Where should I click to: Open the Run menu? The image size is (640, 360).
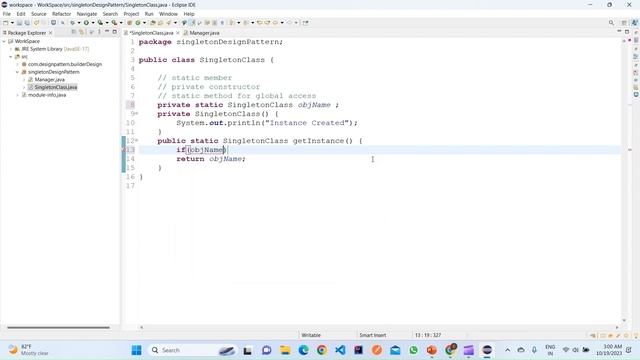pos(149,14)
